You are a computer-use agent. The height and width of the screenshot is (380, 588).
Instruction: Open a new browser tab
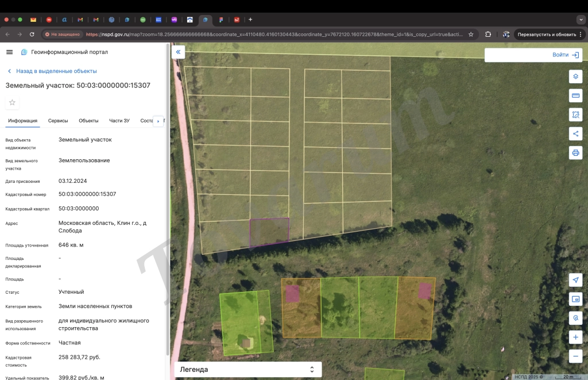point(250,20)
